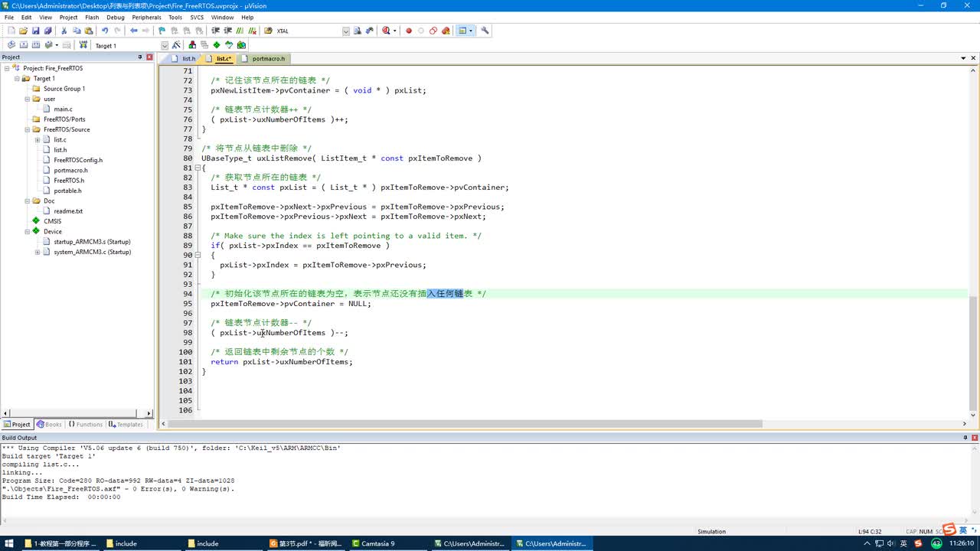Open the SVCS menu

[x=197, y=17]
